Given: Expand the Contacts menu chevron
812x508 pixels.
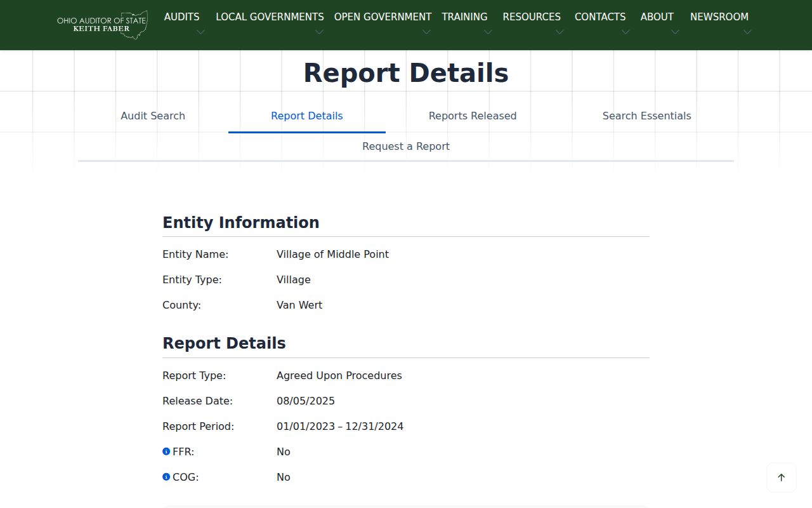Looking at the screenshot, I should [625, 32].
